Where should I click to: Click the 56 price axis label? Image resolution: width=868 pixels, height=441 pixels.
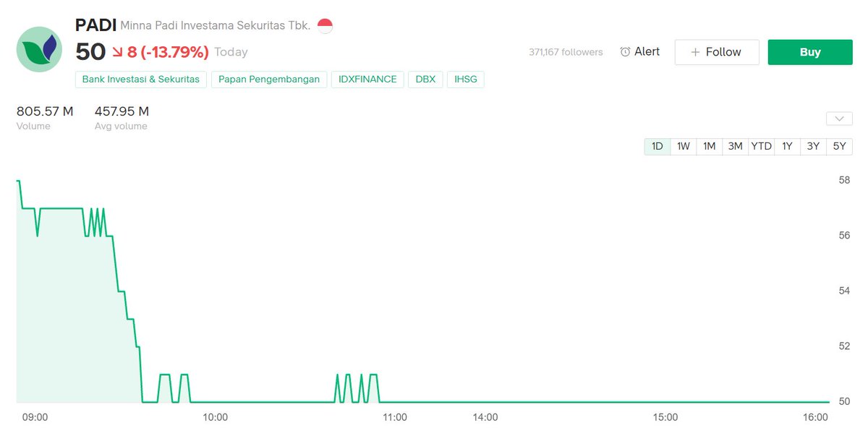click(x=844, y=236)
